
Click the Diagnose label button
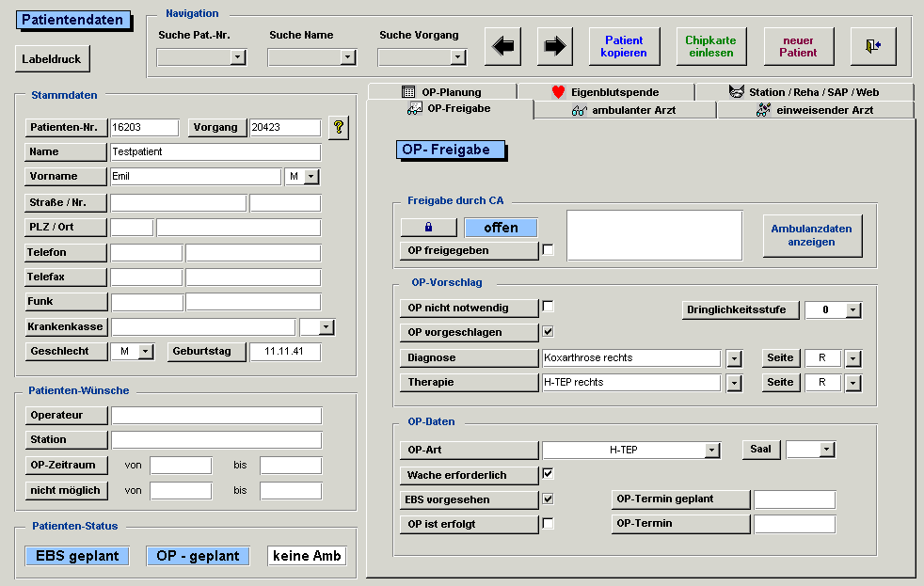coord(470,358)
